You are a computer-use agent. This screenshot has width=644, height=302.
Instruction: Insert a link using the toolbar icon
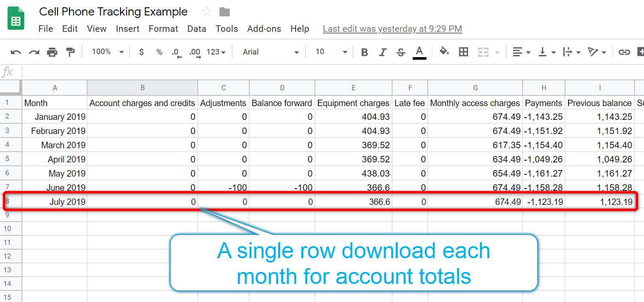pos(624,52)
